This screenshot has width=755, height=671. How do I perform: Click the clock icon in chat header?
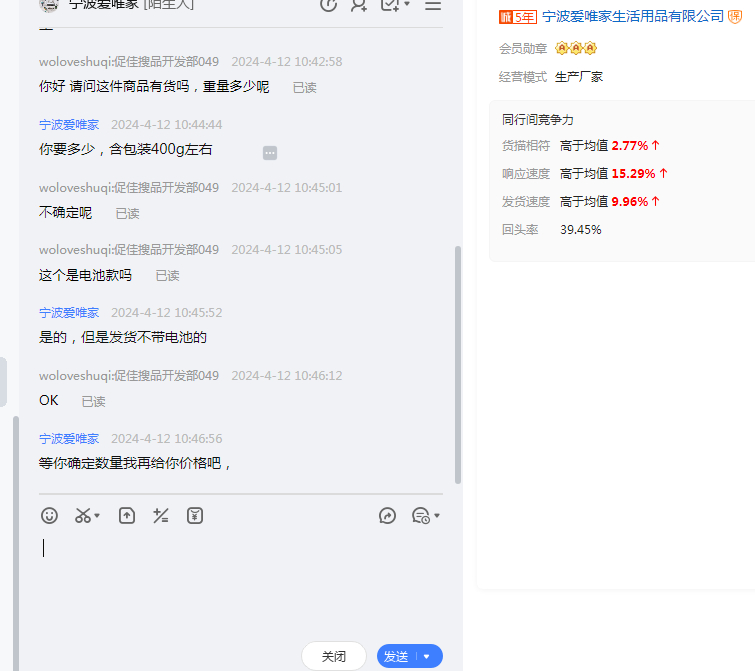328,5
